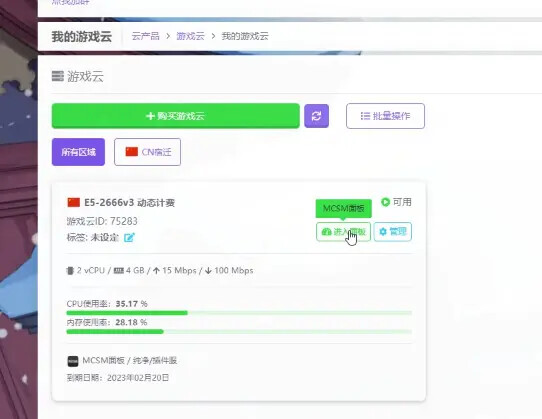Go to 游戏云 in the breadcrumb

point(190,36)
